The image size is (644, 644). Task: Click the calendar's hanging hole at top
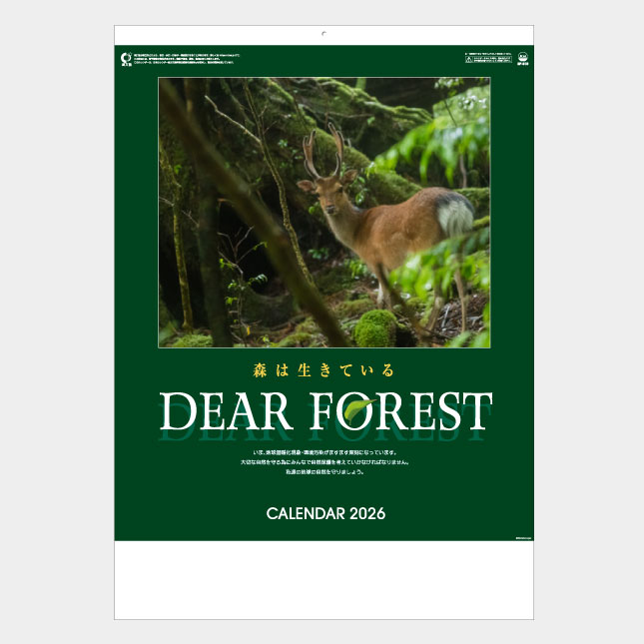pyautogui.click(x=324, y=33)
